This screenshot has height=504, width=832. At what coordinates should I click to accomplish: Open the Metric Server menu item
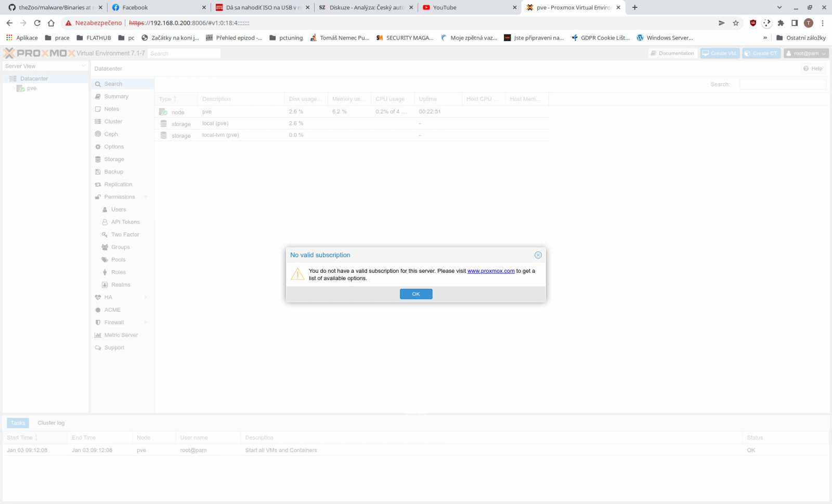pos(123,335)
